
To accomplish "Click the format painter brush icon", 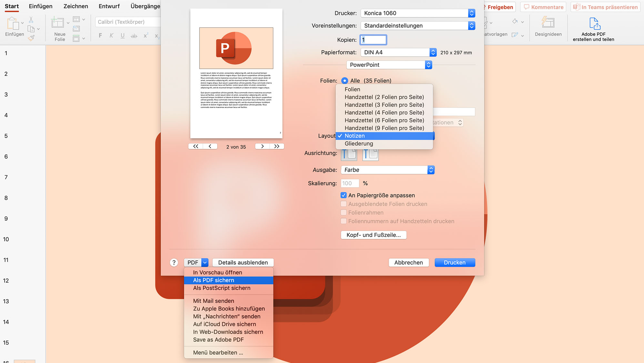I will click(x=31, y=38).
